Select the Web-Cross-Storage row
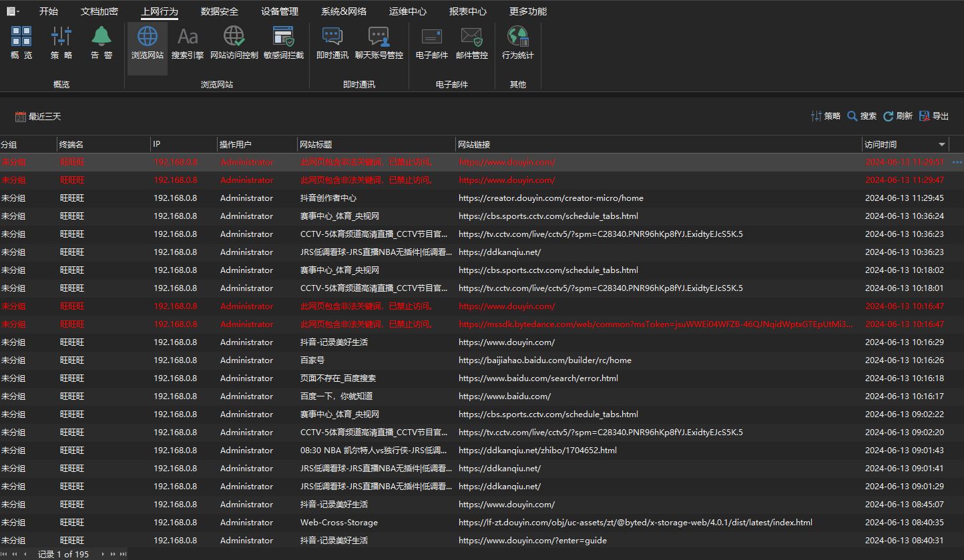Image resolution: width=964 pixels, height=560 pixels. tap(482, 523)
